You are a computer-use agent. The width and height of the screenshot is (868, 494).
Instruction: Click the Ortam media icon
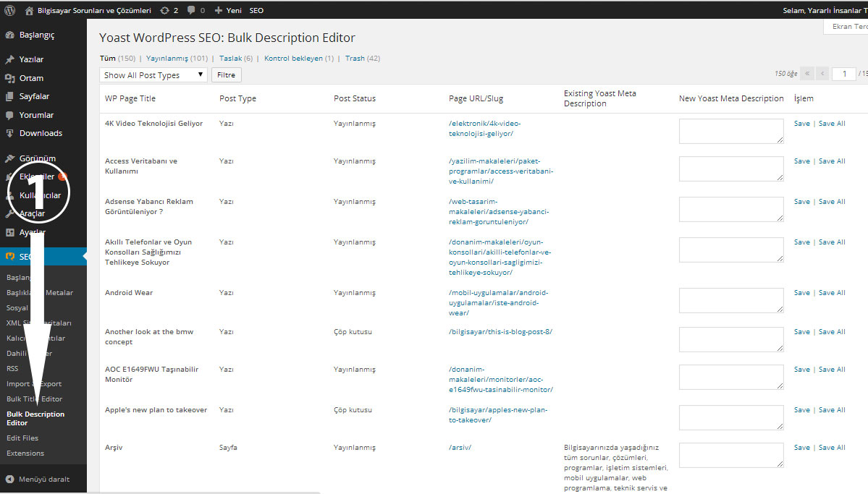(x=9, y=78)
